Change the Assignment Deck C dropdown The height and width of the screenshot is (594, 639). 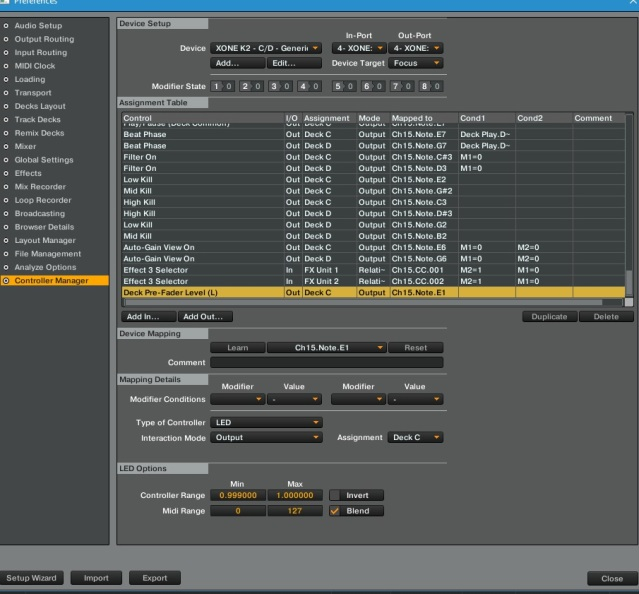416,438
